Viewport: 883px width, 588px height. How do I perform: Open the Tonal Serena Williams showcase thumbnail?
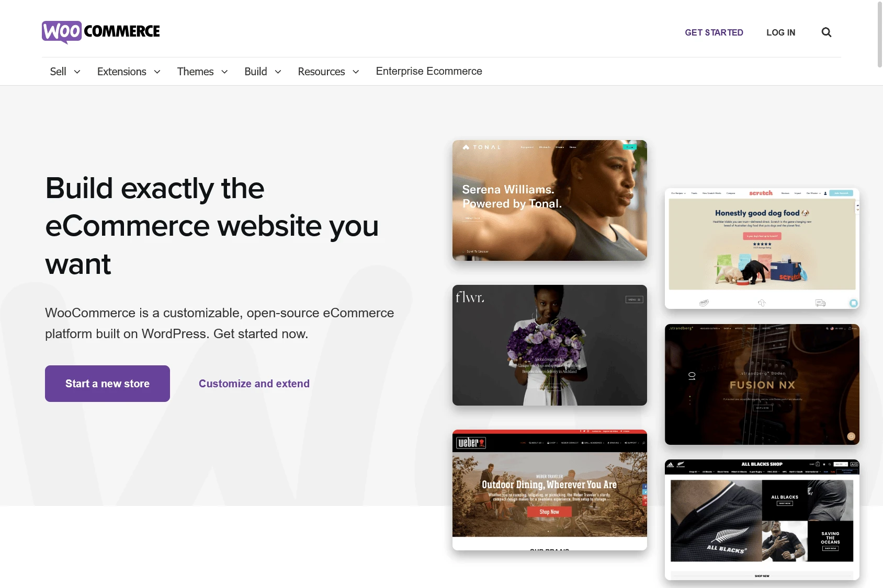click(x=550, y=200)
